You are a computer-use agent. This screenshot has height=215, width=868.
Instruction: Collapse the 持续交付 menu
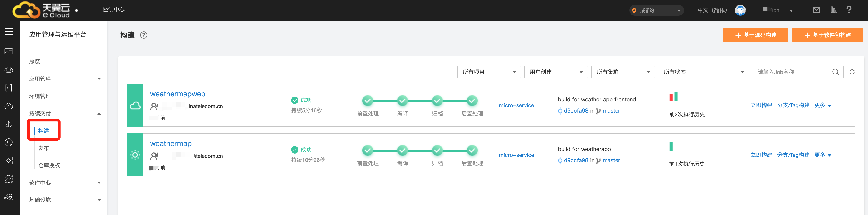pyautogui.click(x=65, y=113)
